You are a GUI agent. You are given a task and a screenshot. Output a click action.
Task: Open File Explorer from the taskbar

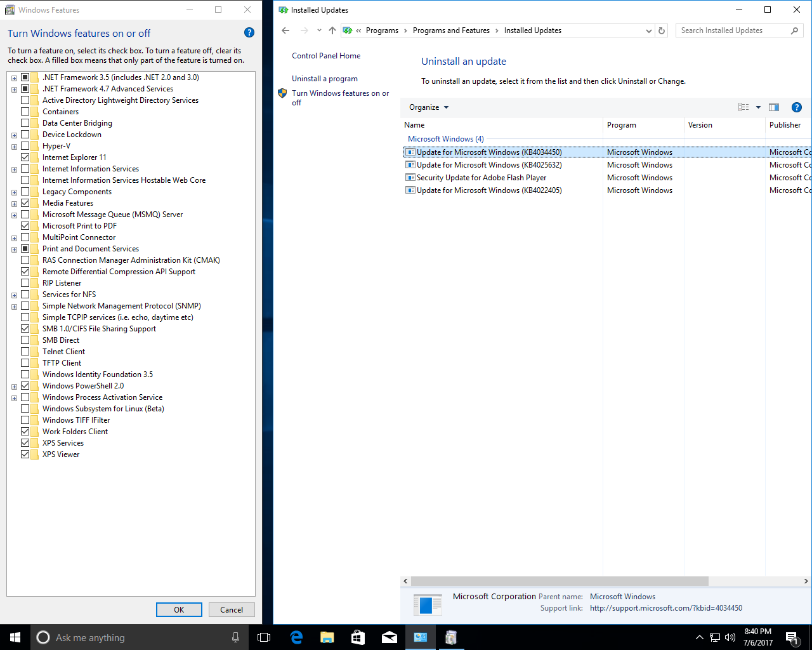(327, 637)
